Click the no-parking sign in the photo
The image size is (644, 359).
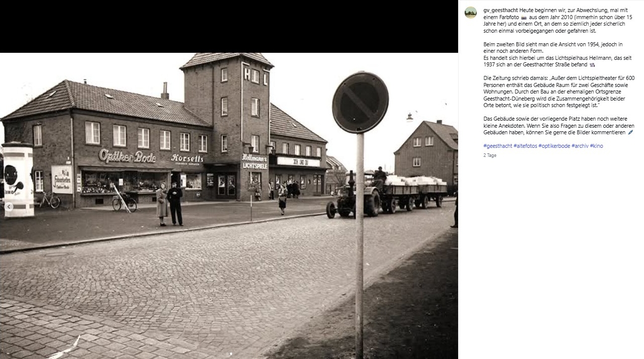pos(360,103)
